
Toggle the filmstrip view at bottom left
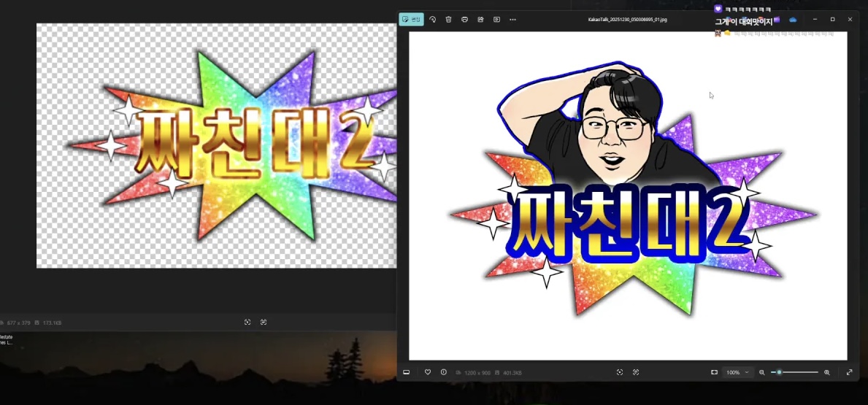click(407, 372)
